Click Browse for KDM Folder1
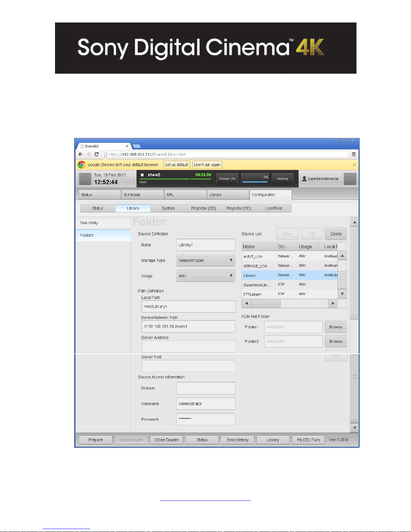 click(x=336, y=327)
